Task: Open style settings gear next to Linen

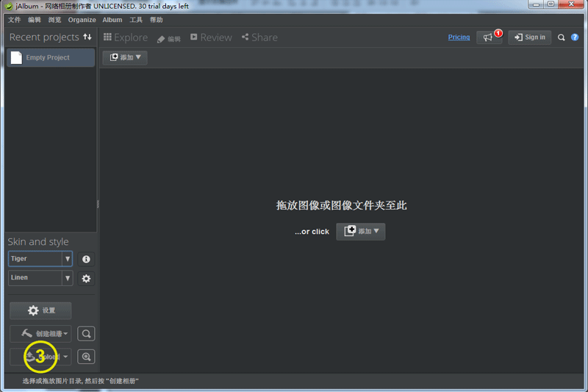Action: click(x=86, y=279)
